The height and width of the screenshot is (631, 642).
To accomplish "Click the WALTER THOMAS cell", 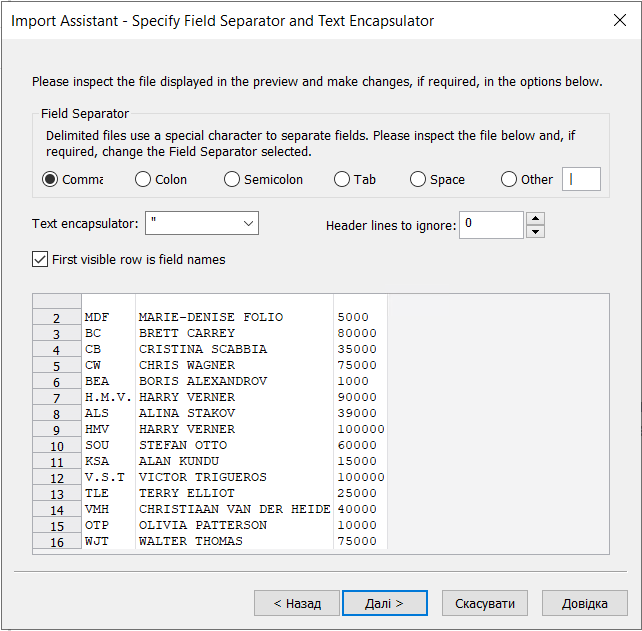I will coord(234,541).
